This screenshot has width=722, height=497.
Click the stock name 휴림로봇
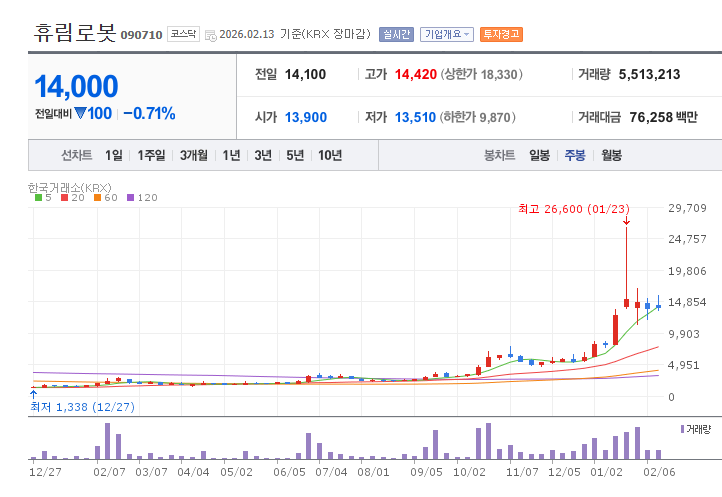pos(75,33)
